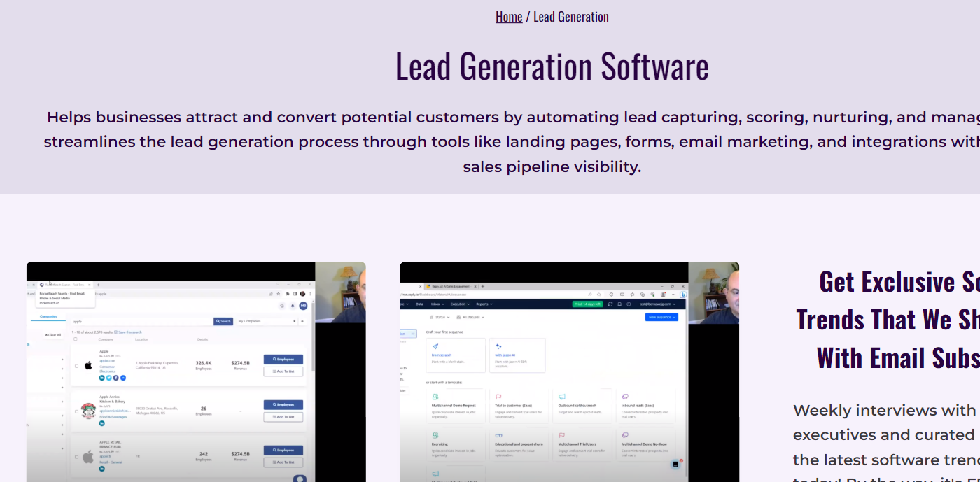Click the Facebook icon for Apple
980x482 pixels.
116,378
